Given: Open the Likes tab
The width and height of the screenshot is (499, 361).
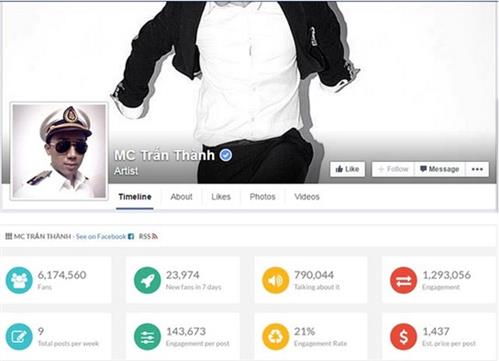Looking at the screenshot, I should 221,197.
